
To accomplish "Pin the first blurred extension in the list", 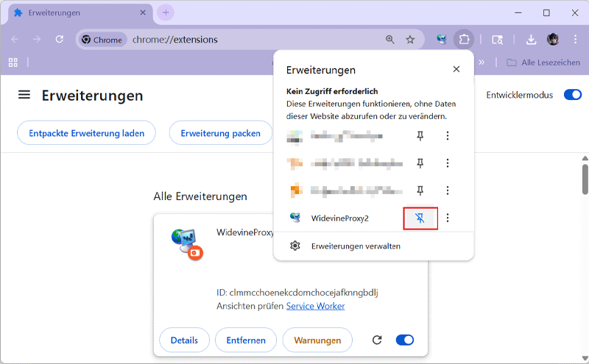I will [x=420, y=136].
